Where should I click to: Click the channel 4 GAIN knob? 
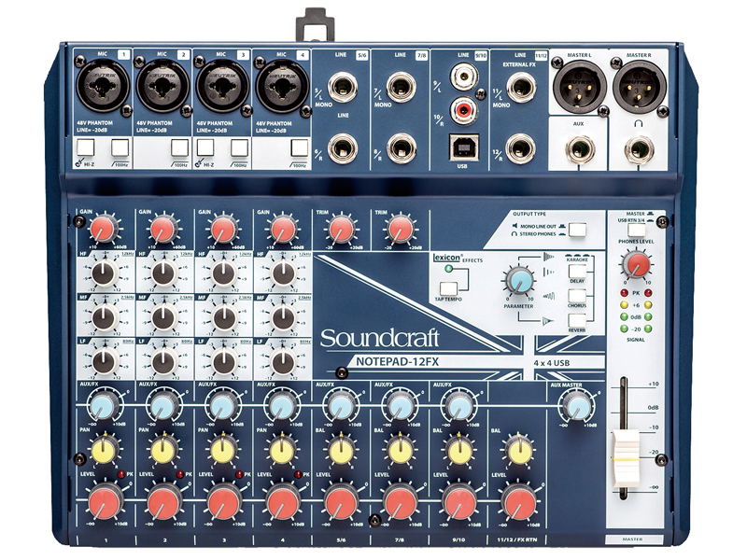point(283,228)
